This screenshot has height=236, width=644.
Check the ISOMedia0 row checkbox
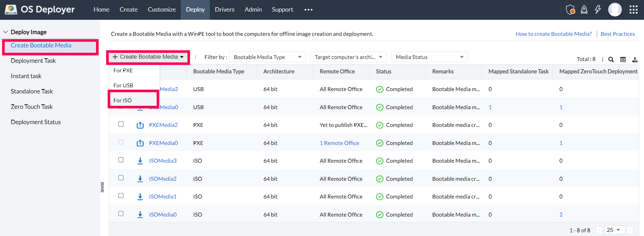pos(121,213)
